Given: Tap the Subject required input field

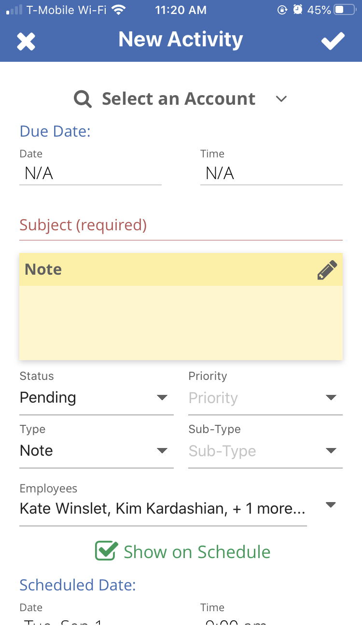Looking at the screenshot, I should tap(181, 226).
